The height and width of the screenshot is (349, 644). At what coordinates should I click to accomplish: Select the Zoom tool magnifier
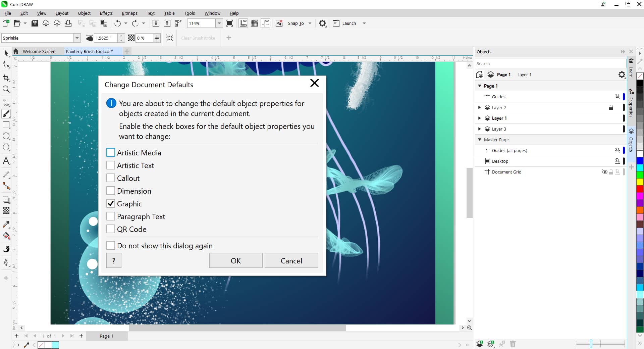[x=6, y=89]
